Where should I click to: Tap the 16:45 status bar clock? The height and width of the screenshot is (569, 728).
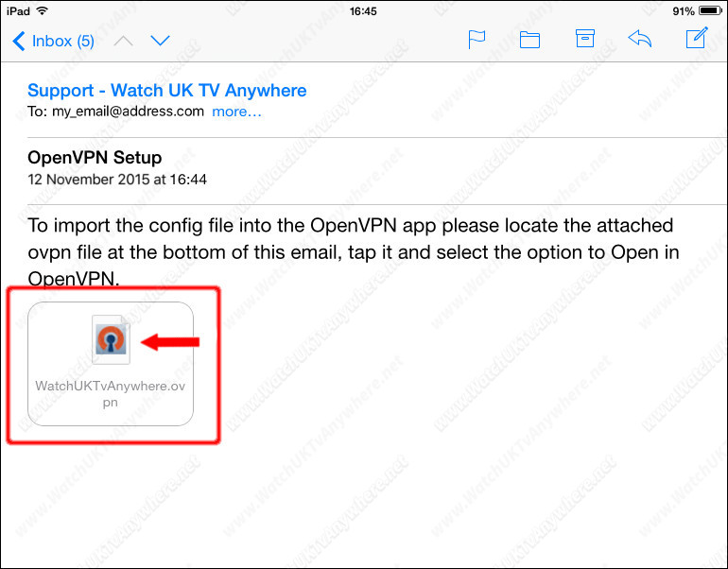363,11
